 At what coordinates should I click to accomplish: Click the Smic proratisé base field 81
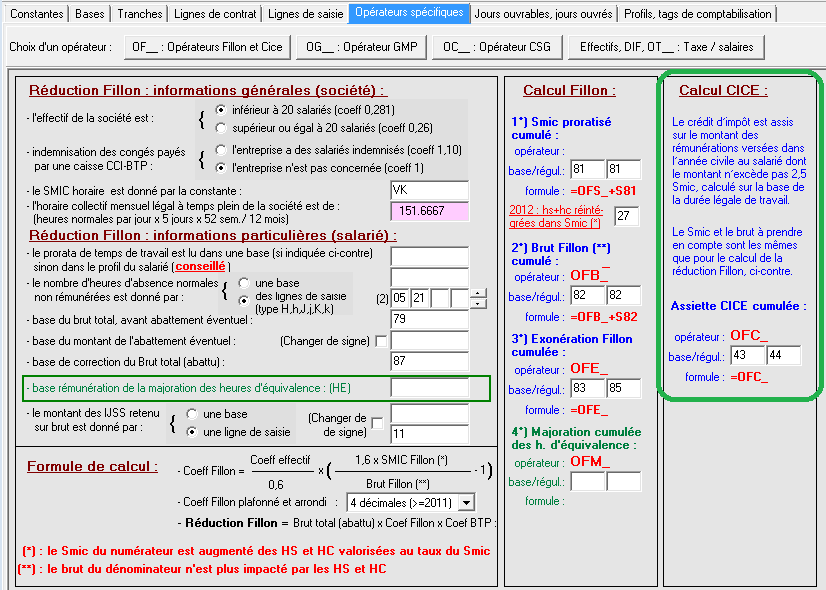[587, 170]
